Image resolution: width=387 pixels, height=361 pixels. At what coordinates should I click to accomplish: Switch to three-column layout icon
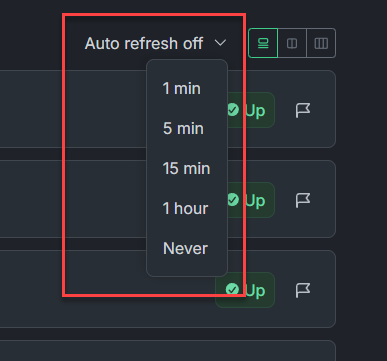(x=321, y=43)
